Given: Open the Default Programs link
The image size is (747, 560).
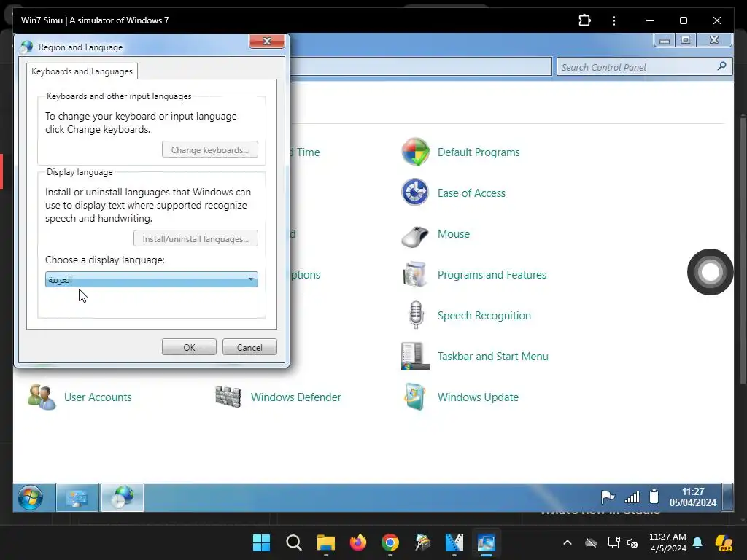Looking at the screenshot, I should point(479,152).
